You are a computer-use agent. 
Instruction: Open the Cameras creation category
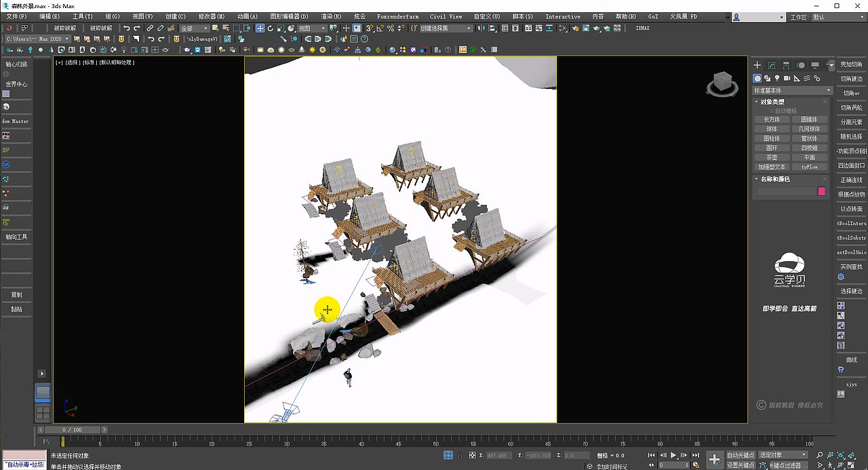787,78
